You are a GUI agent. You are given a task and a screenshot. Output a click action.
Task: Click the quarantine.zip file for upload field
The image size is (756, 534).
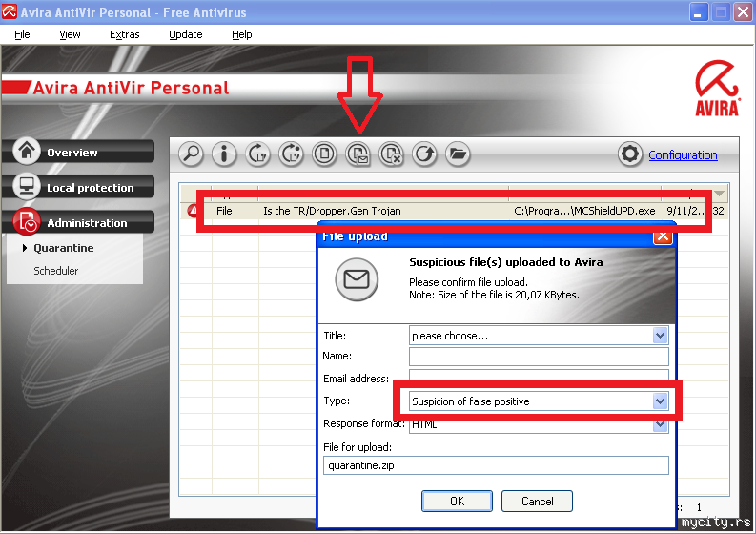click(x=496, y=465)
